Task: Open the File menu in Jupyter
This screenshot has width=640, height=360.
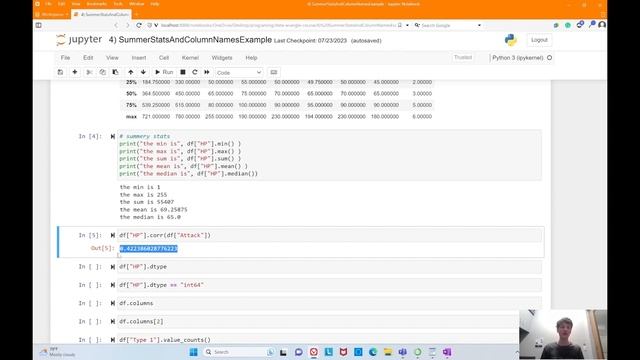Action: tap(65, 58)
